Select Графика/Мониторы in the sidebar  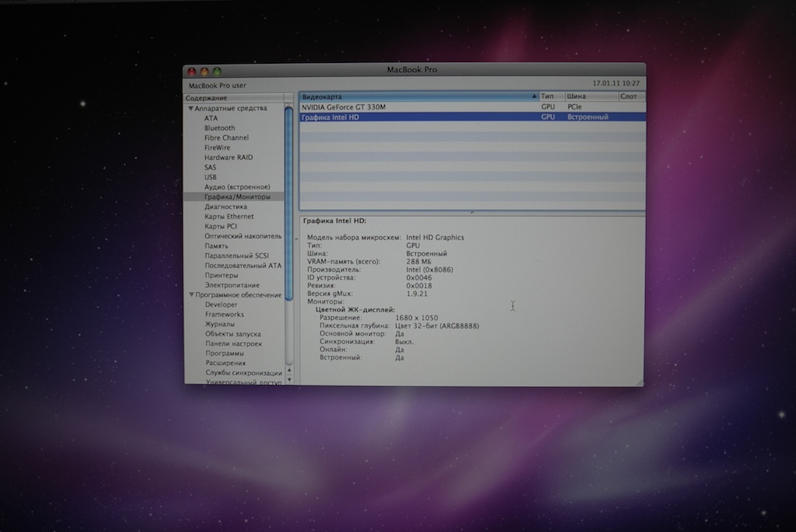pos(237,196)
